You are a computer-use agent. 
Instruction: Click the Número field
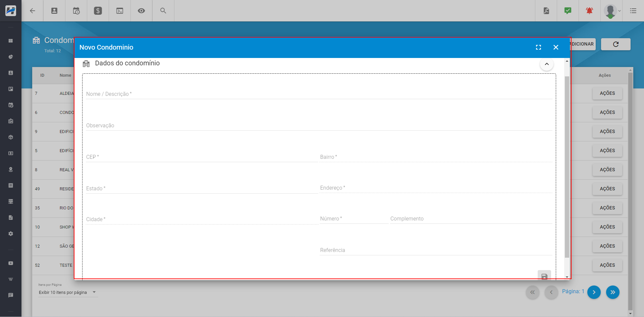[354, 218]
